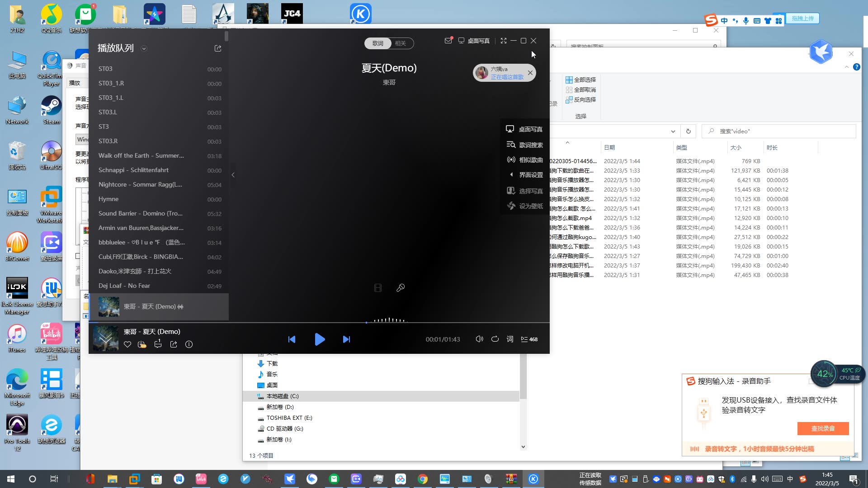Mute the player volume icon

(x=480, y=339)
